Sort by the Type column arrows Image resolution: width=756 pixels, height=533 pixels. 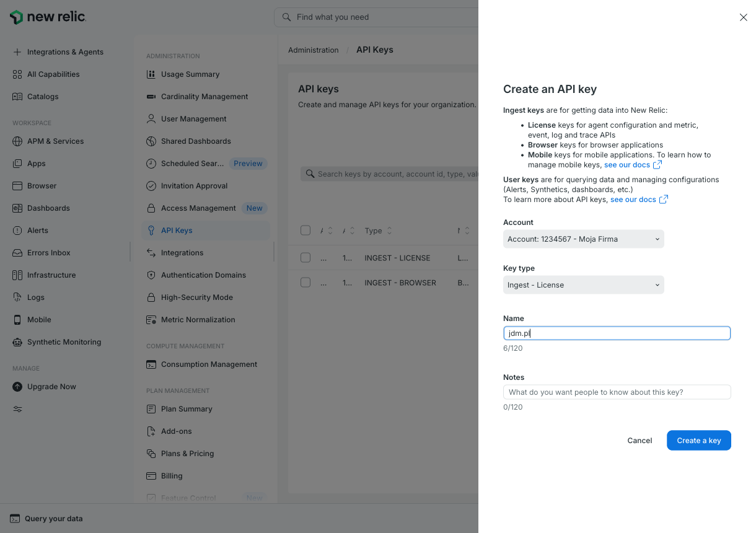(390, 231)
